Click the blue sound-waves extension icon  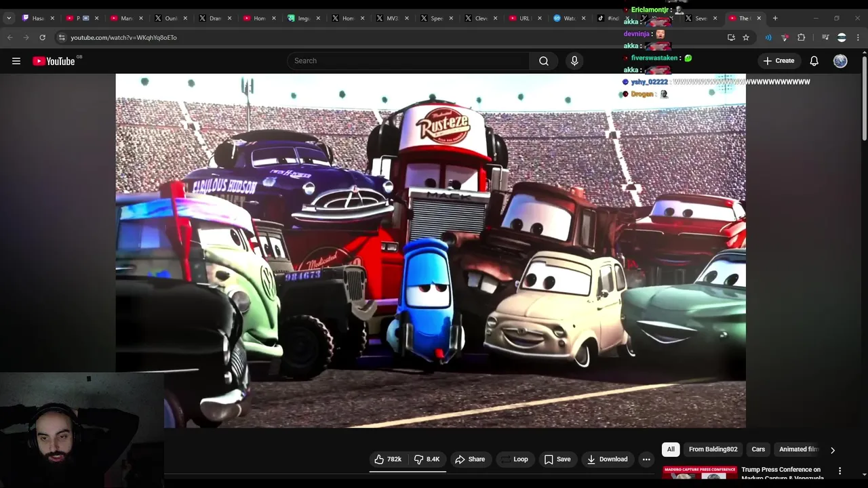pos(768,37)
